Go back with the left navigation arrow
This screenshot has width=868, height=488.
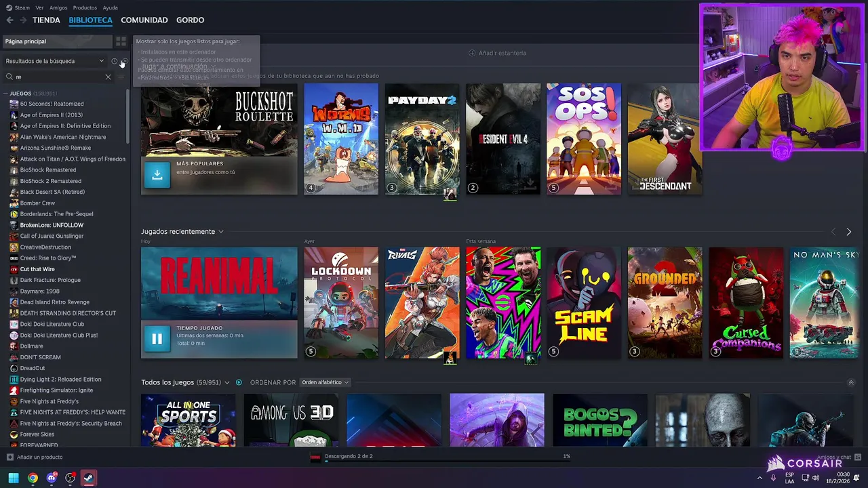(x=9, y=20)
